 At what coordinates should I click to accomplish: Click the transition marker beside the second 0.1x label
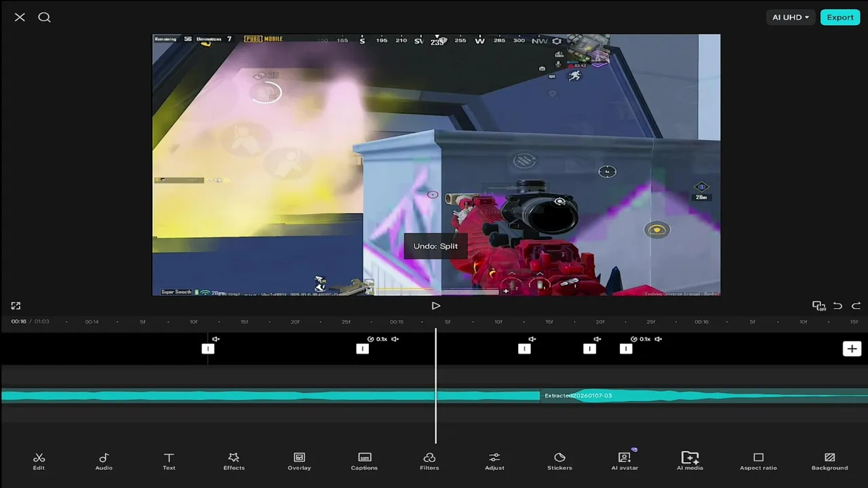(x=626, y=348)
